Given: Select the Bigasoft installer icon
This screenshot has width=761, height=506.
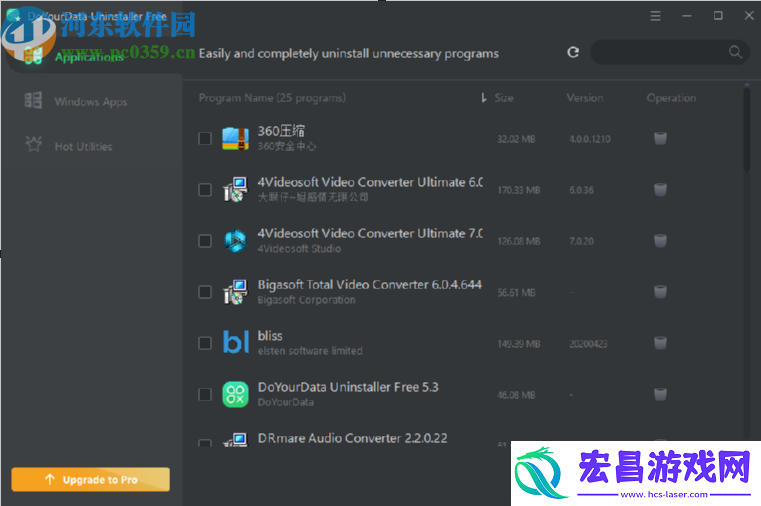Looking at the screenshot, I should coord(235,292).
